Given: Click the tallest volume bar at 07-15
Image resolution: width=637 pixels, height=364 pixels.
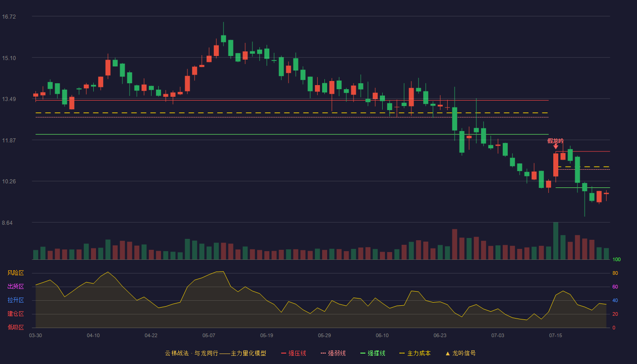Looking at the screenshot, I should 556,241.
